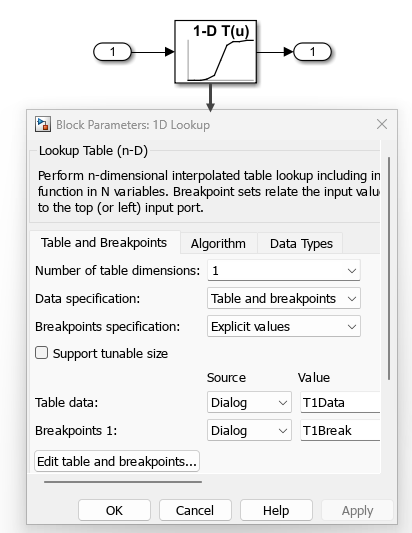
Task: Open Number of table dimensions dropdown
Action: point(284,270)
